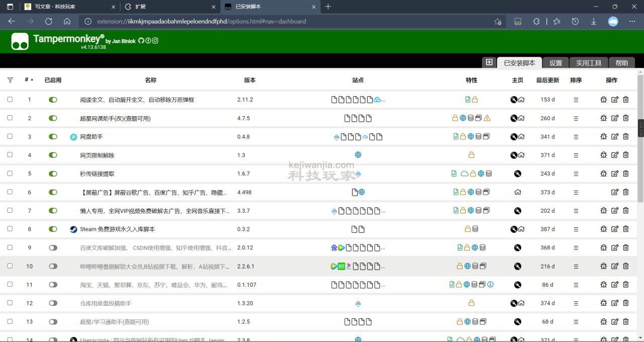
Task: Open 网盘助手 script name link
Action: click(91, 137)
